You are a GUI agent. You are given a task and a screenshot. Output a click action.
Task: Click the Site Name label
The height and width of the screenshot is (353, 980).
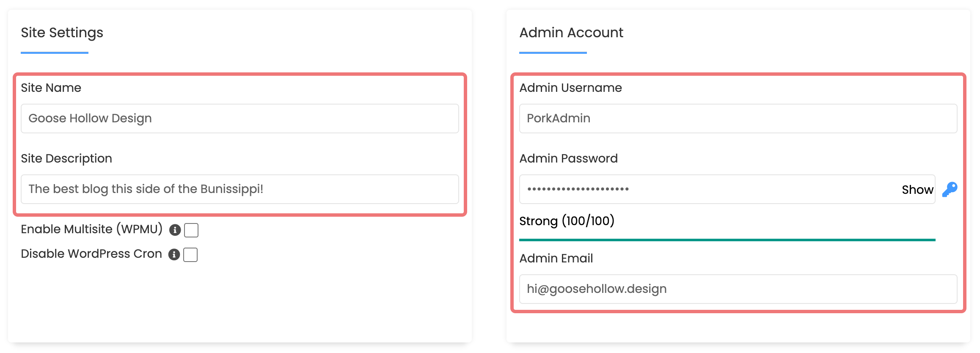pos(51,88)
